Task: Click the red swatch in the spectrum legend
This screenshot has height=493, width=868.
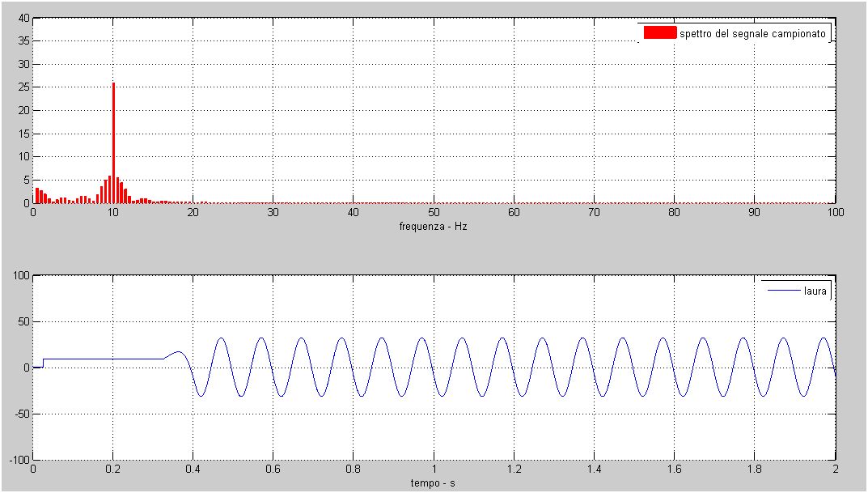Action: click(659, 33)
